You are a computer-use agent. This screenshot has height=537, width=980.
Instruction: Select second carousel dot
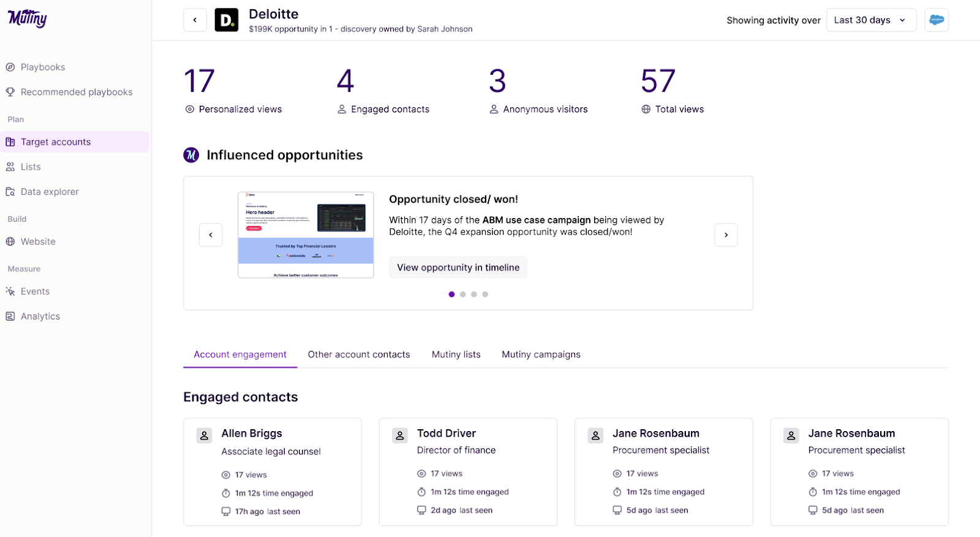coord(463,295)
